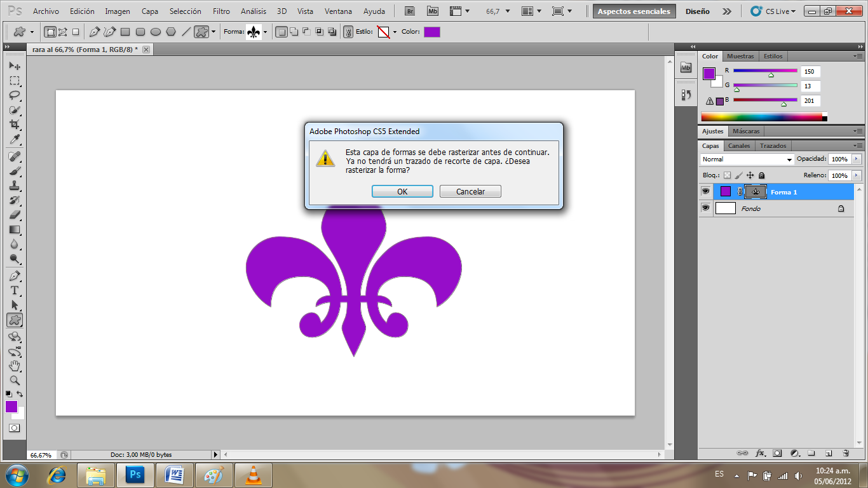This screenshot has height=488, width=868.
Task: Choose Rounded Rectangle in options bar
Action: [140, 32]
